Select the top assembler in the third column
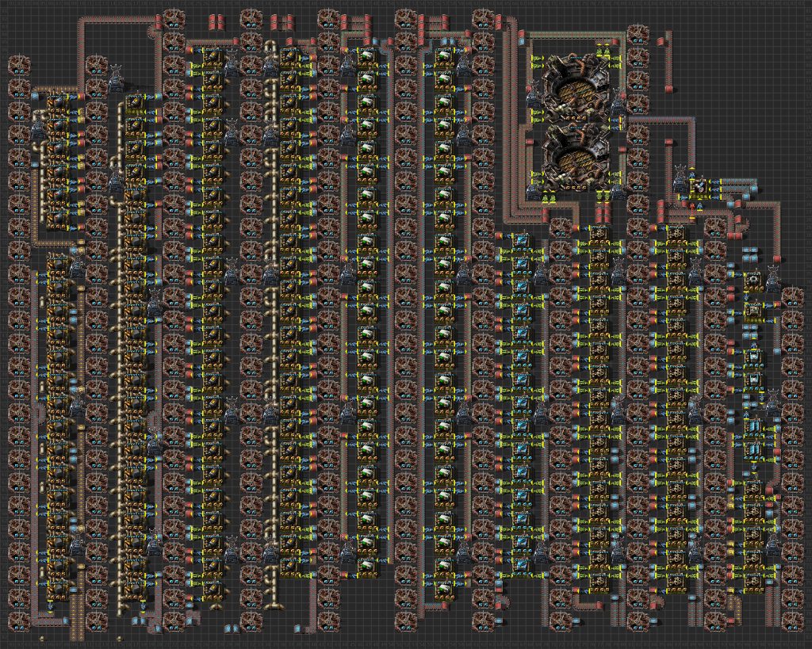812x649 pixels. point(213,56)
